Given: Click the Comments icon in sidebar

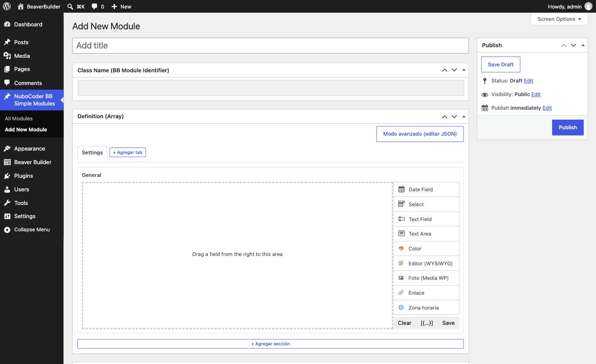Looking at the screenshot, I should tap(7, 83).
